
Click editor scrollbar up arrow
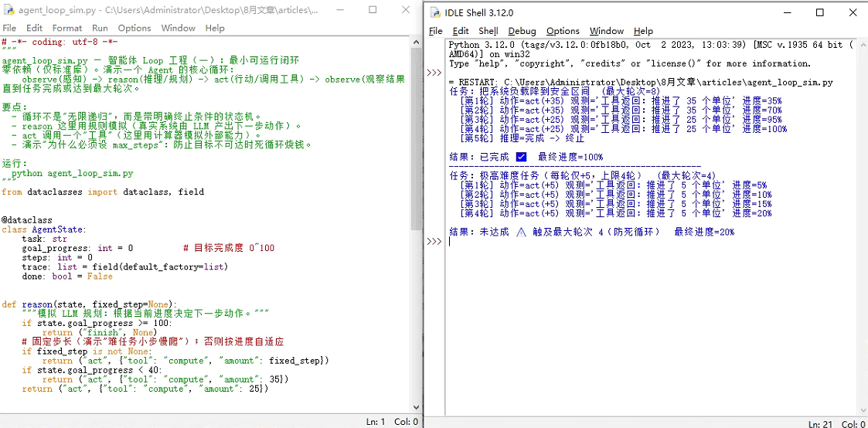tap(416, 40)
